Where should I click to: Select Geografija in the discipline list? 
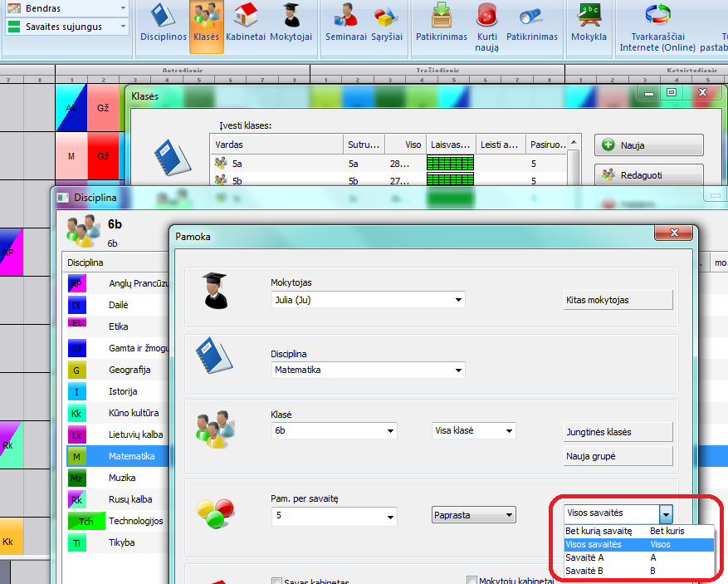[x=129, y=370]
